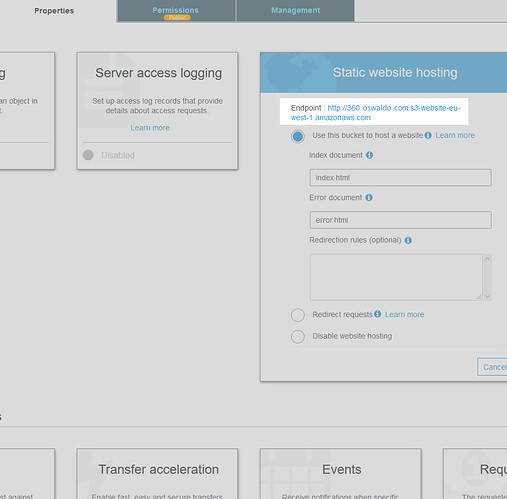Click the Index document input field
This screenshot has width=507, height=499.
(x=401, y=178)
